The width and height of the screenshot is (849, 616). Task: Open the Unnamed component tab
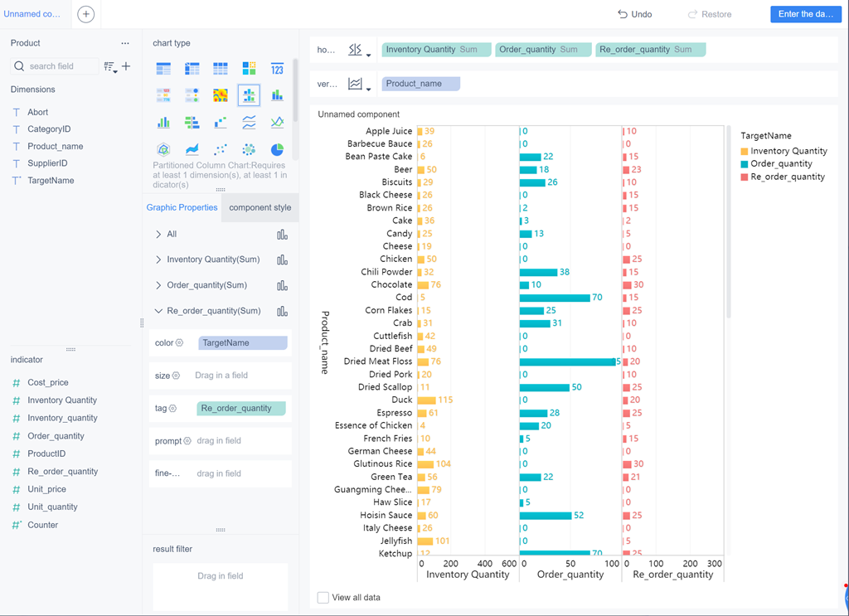(x=32, y=14)
